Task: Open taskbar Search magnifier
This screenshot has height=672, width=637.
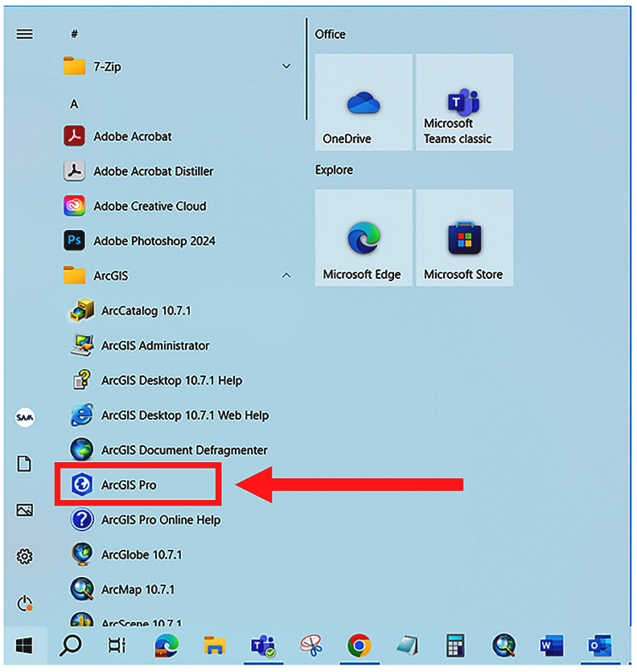Action: pos(70,645)
